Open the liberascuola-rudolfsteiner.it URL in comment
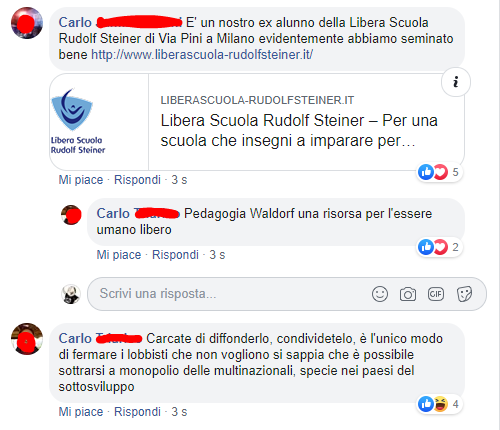The height and width of the screenshot is (430, 500). tap(202, 54)
